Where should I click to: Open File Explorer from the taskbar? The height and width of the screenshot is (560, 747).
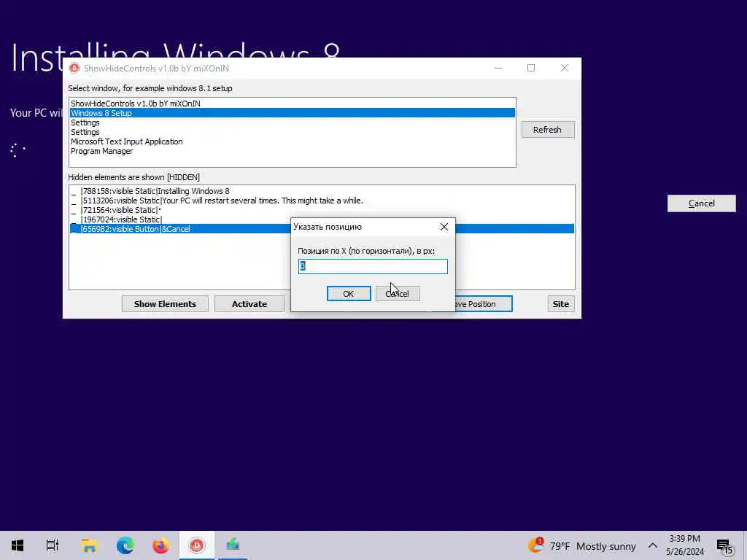click(x=89, y=545)
